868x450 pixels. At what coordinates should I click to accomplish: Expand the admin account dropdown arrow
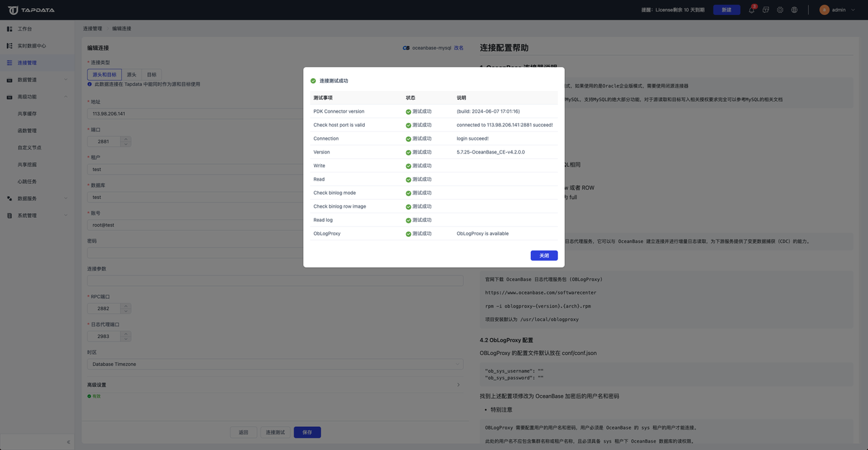pos(852,10)
